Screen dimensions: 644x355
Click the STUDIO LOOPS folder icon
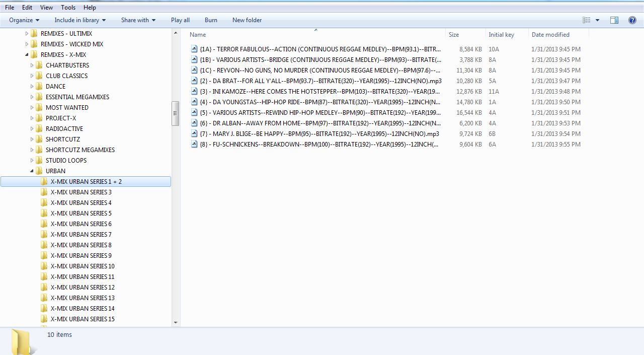[x=39, y=161]
